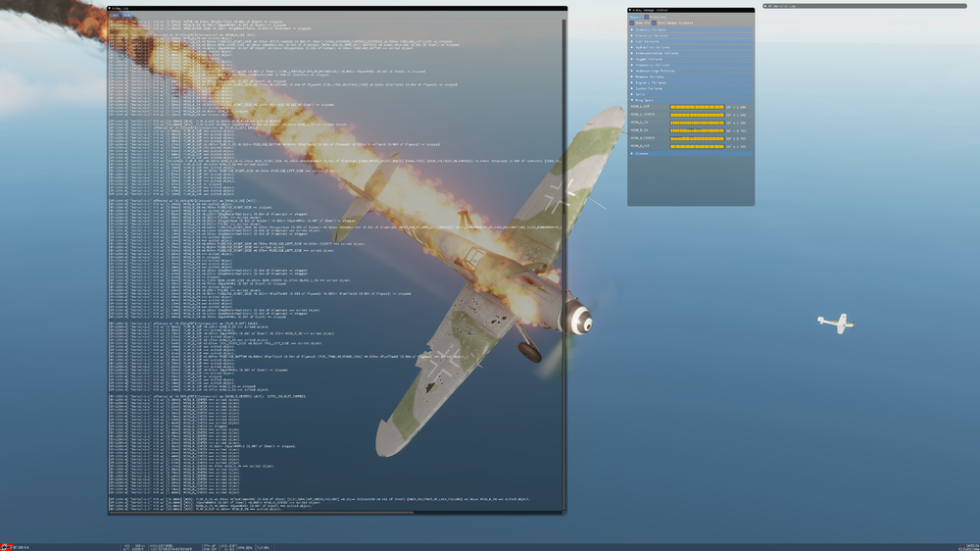Expand the Pneumatics Failures section
This screenshot has height=551, width=980.
tap(691, 65)
